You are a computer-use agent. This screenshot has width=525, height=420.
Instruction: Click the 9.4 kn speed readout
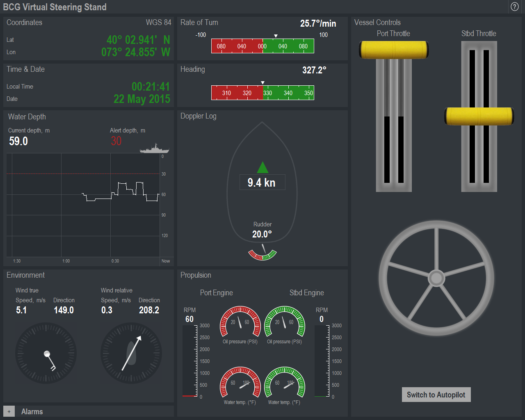(x=262, y=182)
